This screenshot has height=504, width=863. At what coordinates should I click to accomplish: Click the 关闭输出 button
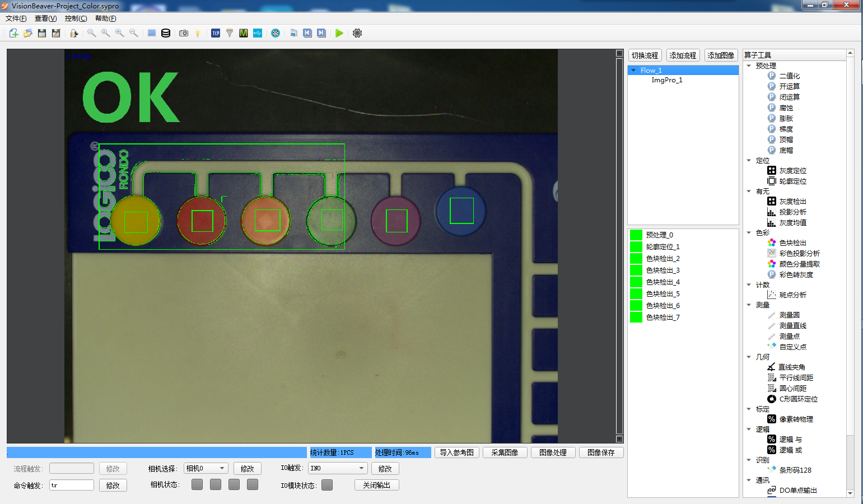tap(376, 485)
